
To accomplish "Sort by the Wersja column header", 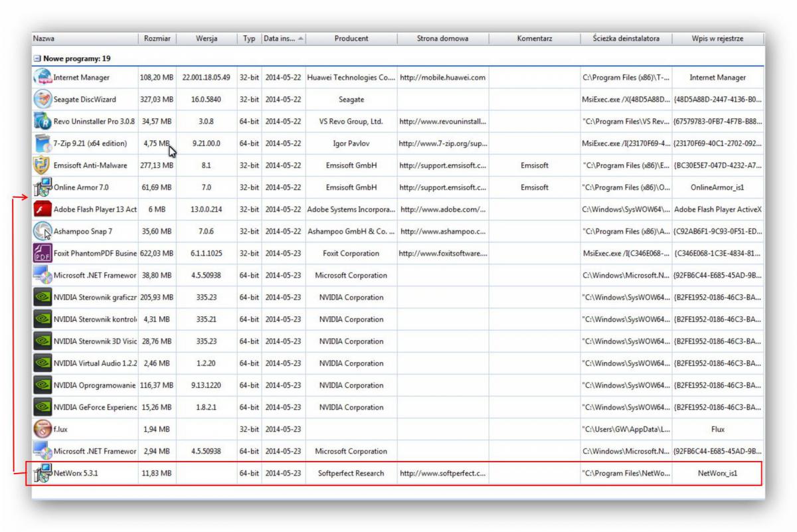I will [207, 39].
